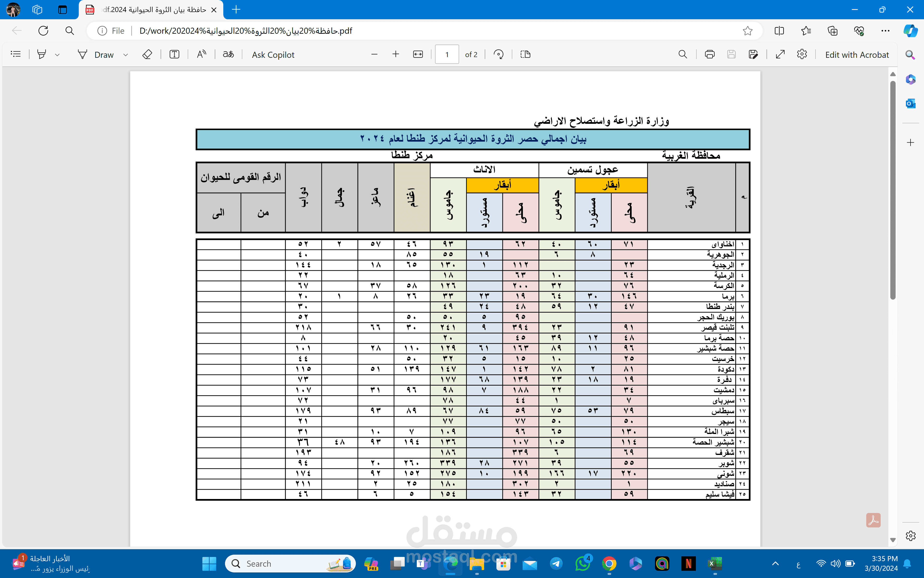This screenshot has height=578, width=924.
Task: Click the Acrobat floating button
Action: point(873,520)
